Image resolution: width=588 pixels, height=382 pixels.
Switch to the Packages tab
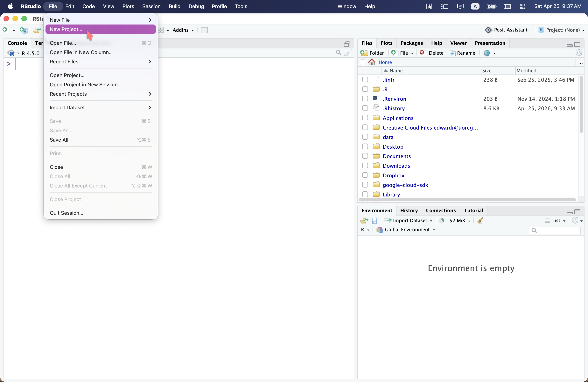[412, 43]
